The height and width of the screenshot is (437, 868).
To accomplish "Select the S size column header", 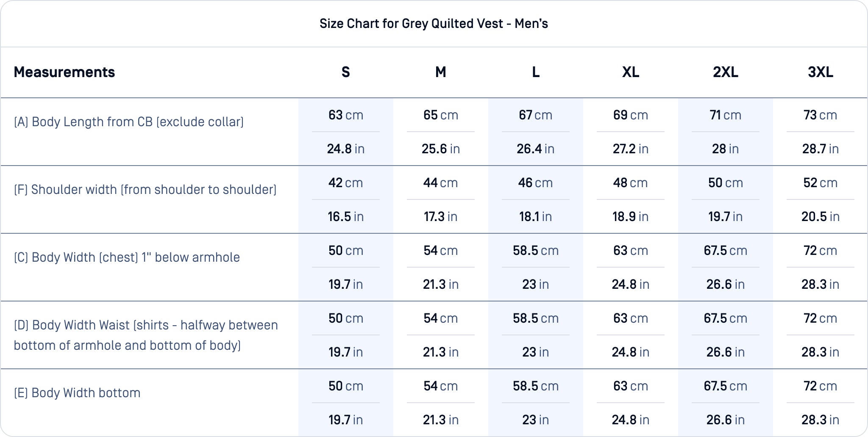I will pos(346,72).
